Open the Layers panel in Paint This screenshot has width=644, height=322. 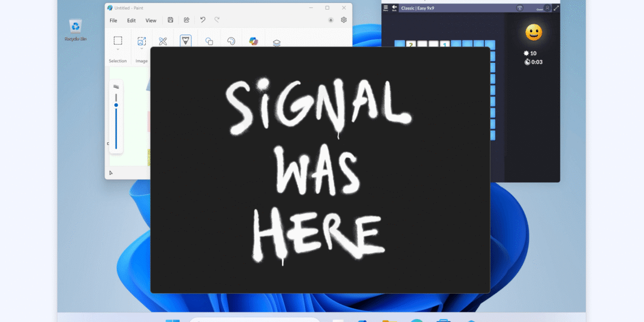pos(277,43)
